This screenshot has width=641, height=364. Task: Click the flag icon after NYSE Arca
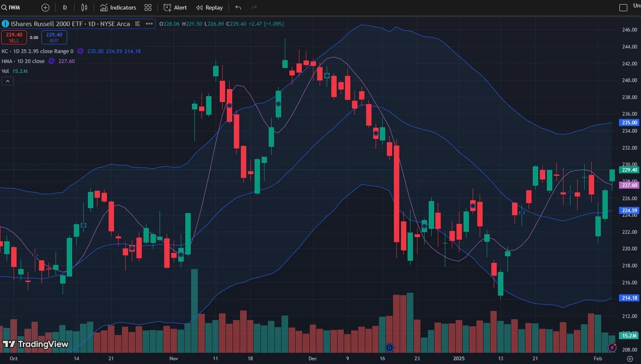(x=138, y=24)
